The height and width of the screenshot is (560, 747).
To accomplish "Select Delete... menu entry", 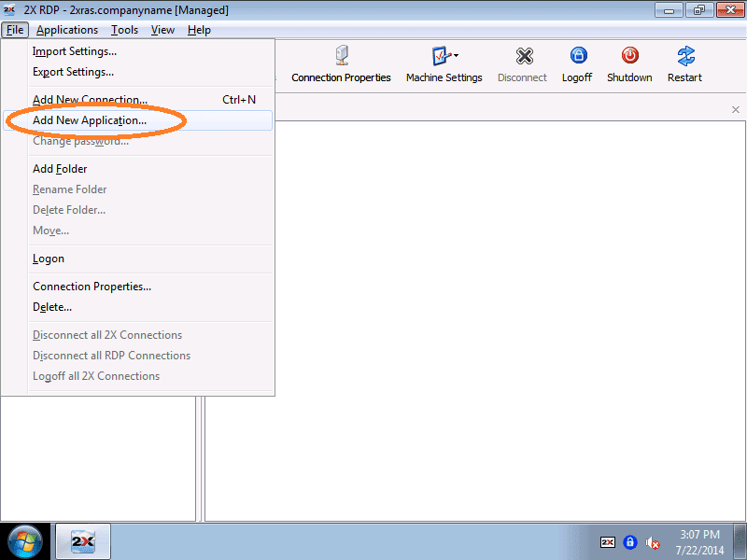I will coord(138,307).
